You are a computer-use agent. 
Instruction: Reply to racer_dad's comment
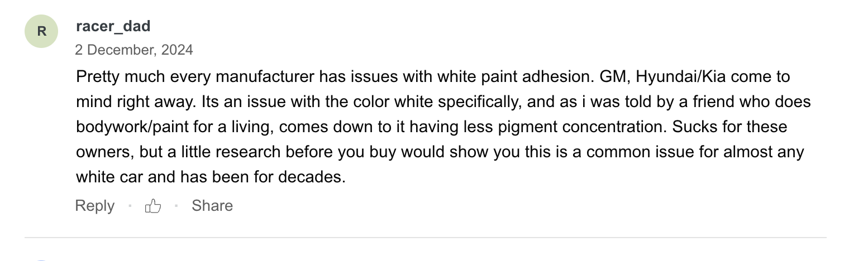(x=94, y=206)
